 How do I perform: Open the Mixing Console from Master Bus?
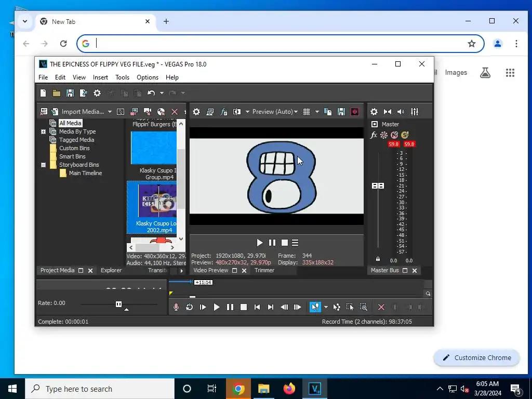click(x=415, y=112)
